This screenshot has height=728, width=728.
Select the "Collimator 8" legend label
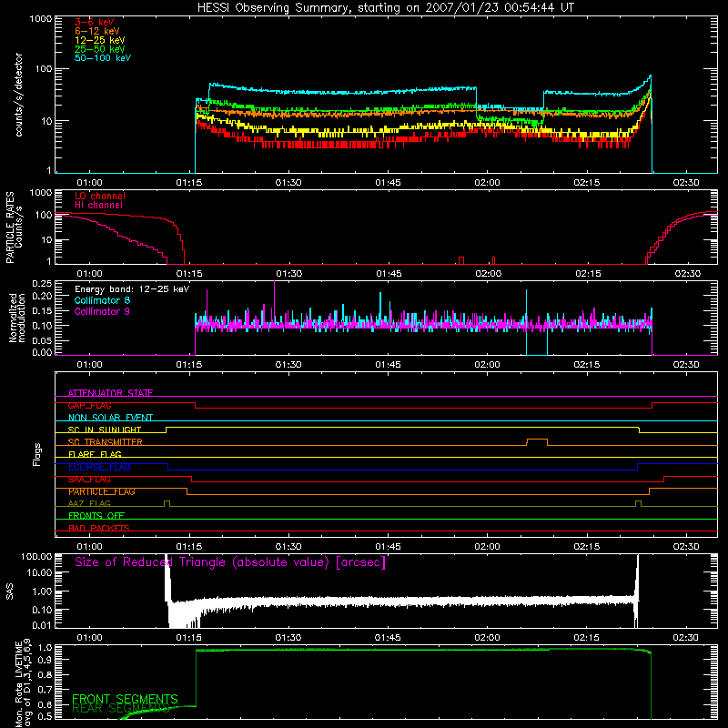click(x=102, y=300)
